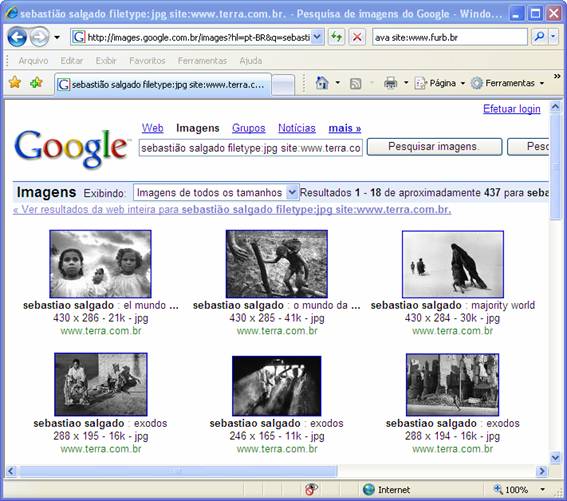Click the Ferramentas gear icon

tap(477, 83)
